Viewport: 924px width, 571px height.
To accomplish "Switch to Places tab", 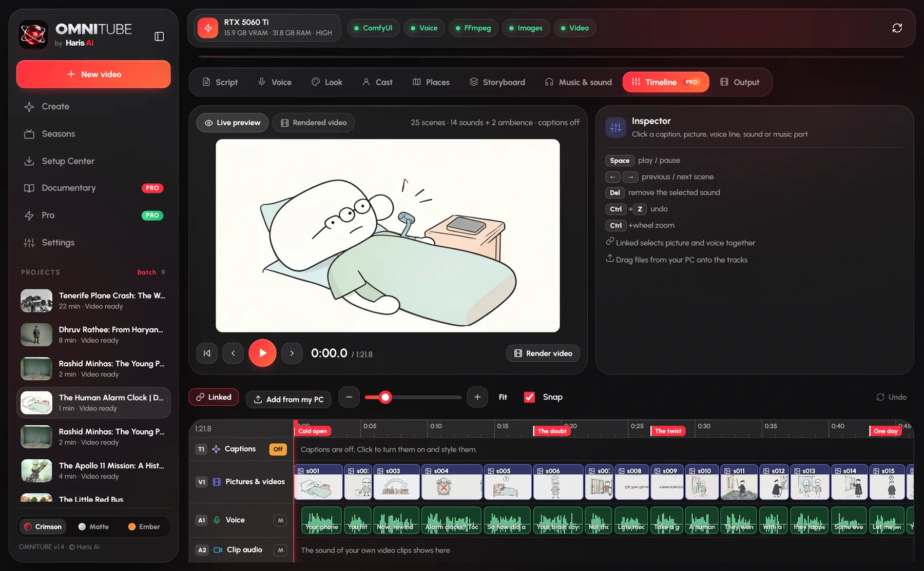I will 431,82.
